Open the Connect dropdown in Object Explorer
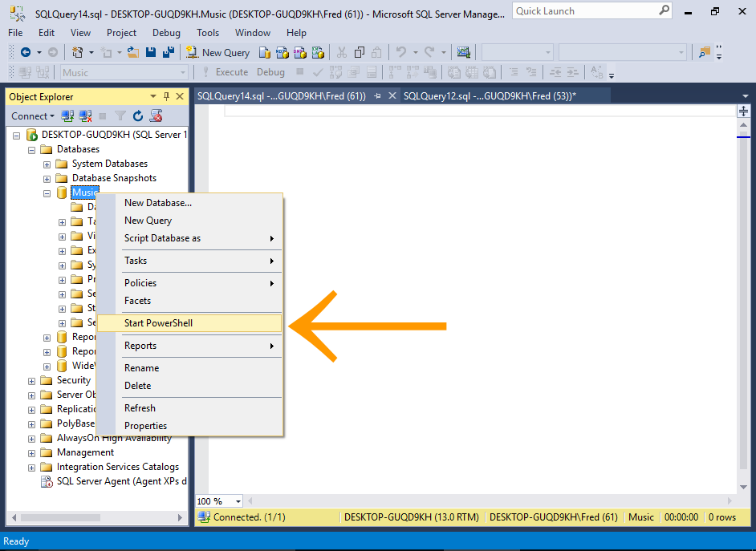 [33, 116]
